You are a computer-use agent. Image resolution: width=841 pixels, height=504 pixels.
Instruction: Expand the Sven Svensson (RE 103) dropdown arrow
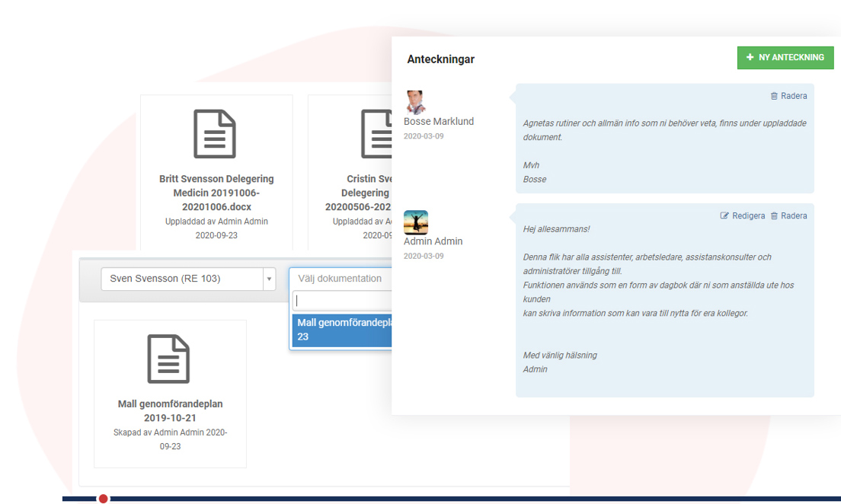(x=269, y=279)
